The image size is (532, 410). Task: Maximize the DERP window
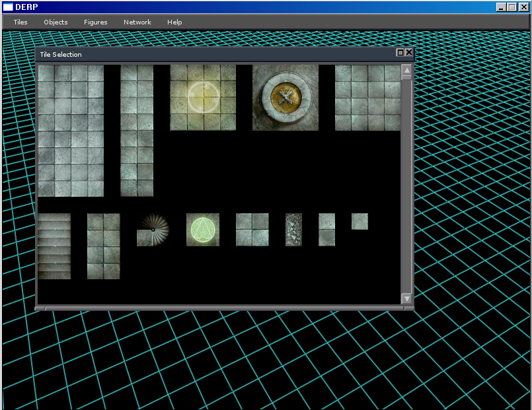click(x=512, y=7)
